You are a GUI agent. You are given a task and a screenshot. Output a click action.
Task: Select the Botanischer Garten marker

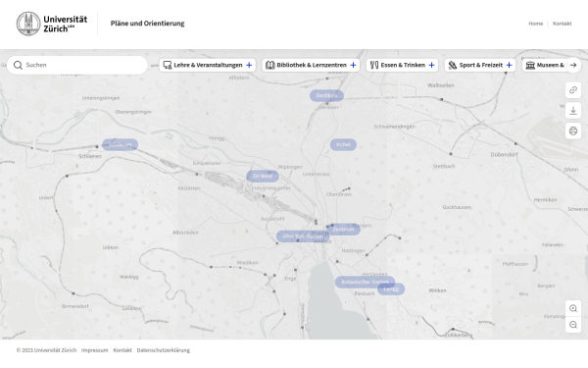[365, 283]
